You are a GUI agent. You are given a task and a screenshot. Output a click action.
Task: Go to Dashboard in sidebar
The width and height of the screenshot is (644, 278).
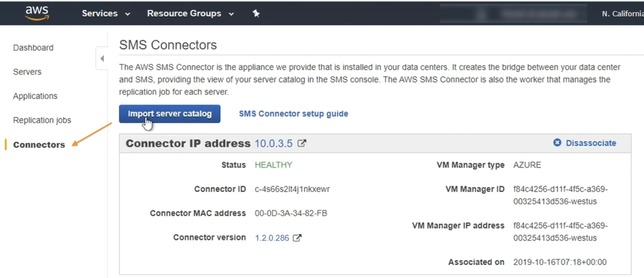(33, 48)
